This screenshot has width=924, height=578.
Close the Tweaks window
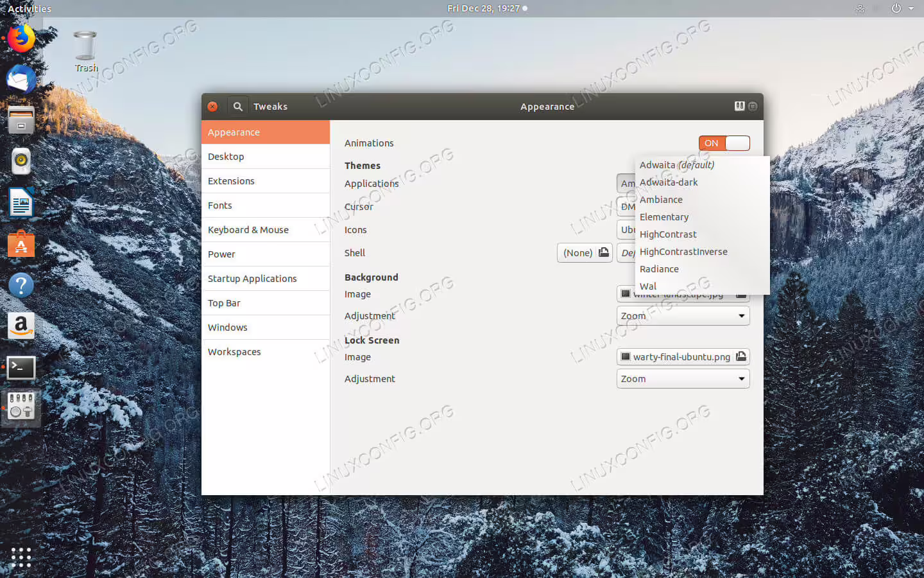click(212, 107)
